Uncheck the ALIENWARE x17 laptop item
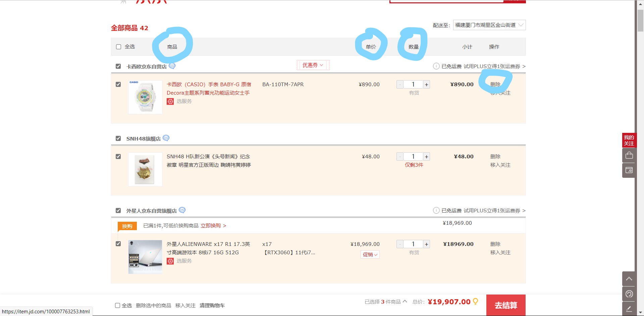 pyautogui.click(x=118, y=244)
